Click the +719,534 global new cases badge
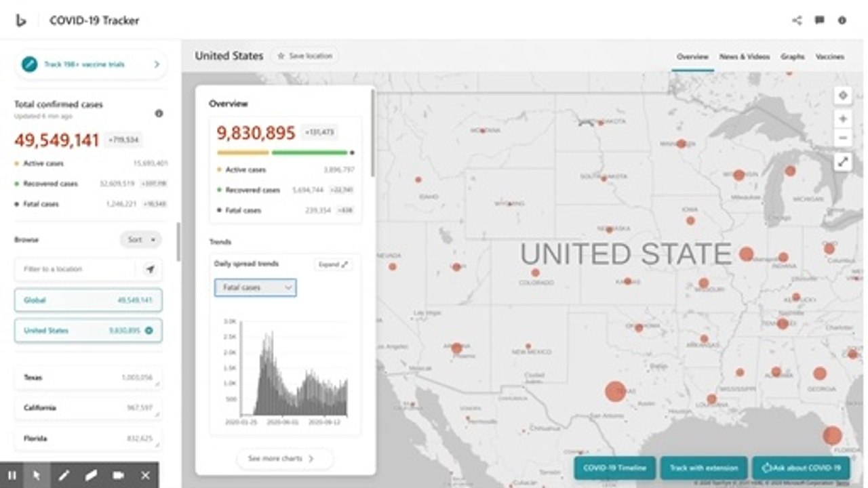Screen dimensions: 868x488 123,140
